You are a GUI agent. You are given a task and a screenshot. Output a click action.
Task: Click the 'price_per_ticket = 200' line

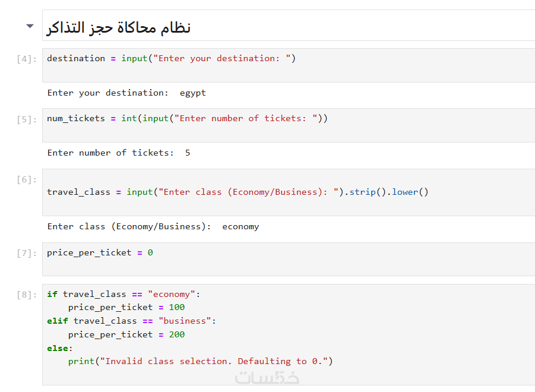coord(126,334)
